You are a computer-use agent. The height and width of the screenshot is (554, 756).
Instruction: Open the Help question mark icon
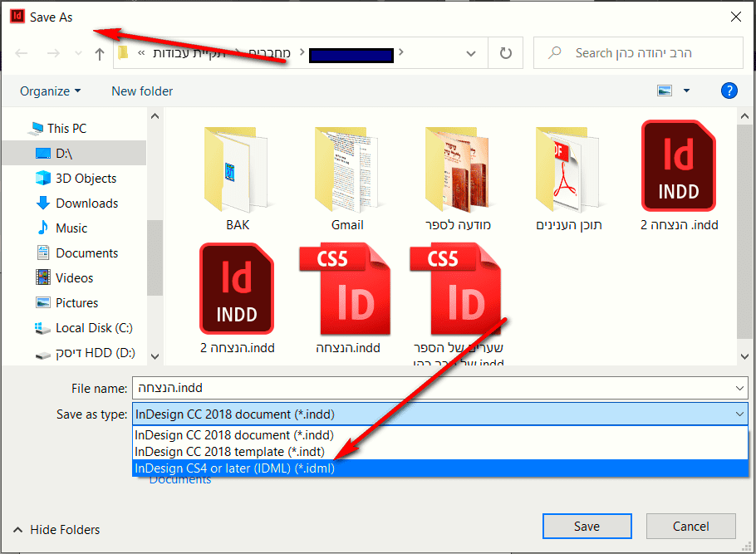tap(729, 91)
